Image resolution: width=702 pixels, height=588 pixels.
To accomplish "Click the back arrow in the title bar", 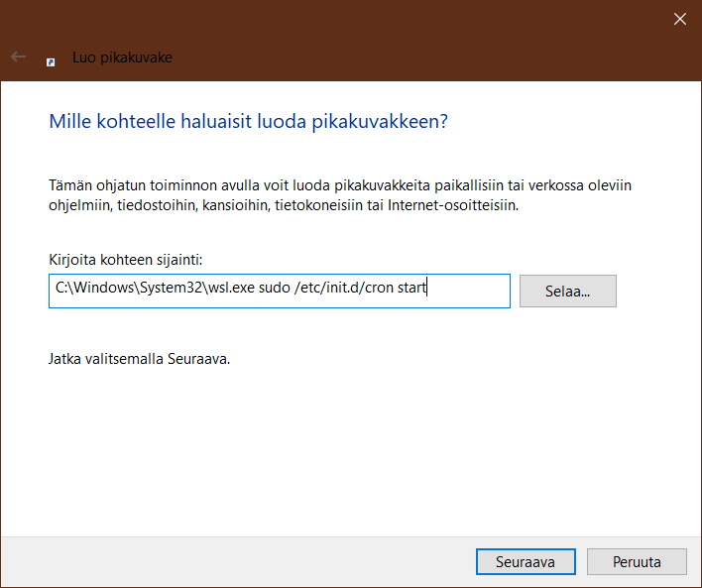I will [18, 58].
